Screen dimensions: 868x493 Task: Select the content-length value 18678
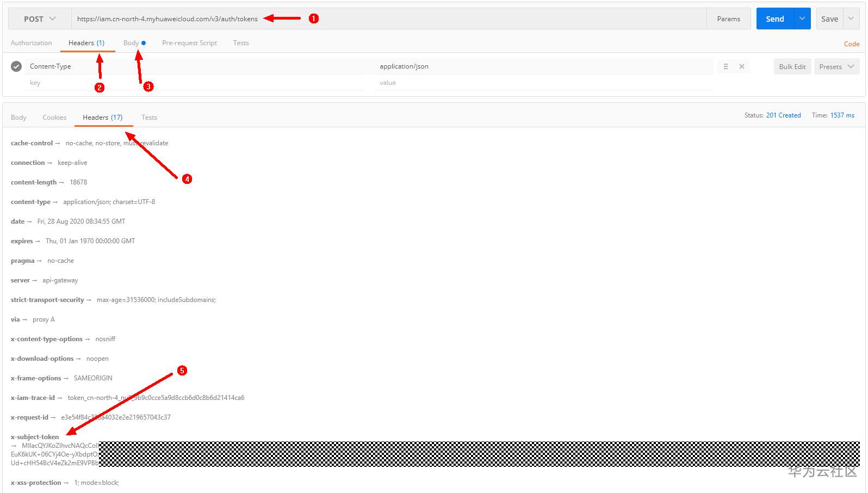coord(78,182)
